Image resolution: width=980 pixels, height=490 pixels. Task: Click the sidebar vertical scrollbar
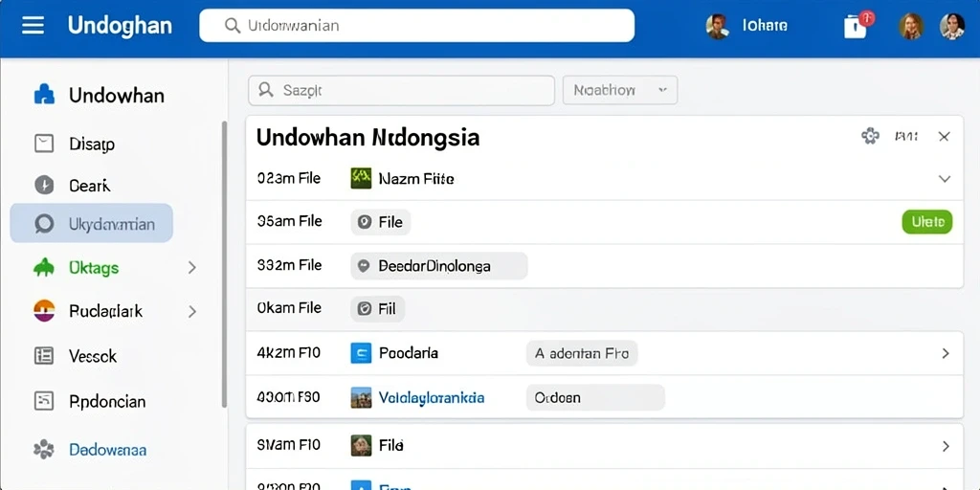pyautogui.click(x=224, y=264)
